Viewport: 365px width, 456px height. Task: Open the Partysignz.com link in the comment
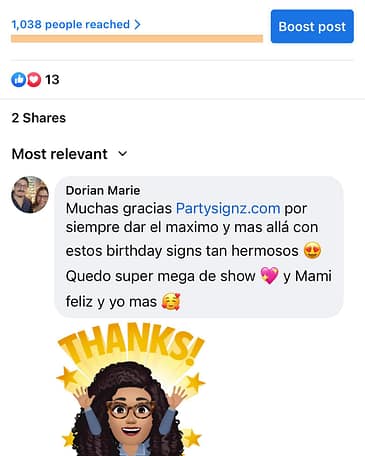228,209
